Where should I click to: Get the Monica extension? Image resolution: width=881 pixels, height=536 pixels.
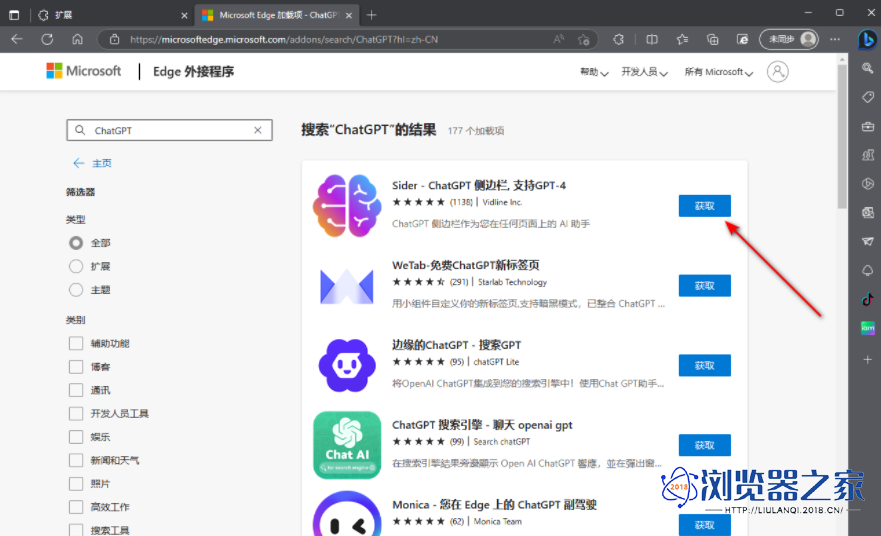(705, 525)
